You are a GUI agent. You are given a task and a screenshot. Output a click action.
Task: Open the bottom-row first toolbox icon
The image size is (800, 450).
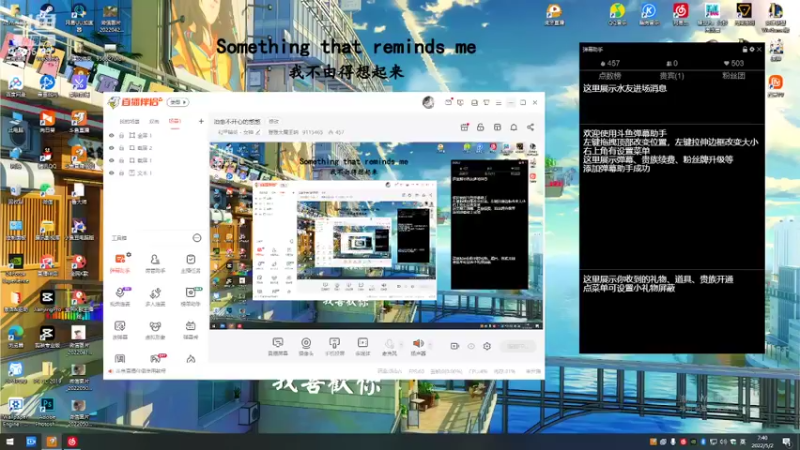(120, 359)
